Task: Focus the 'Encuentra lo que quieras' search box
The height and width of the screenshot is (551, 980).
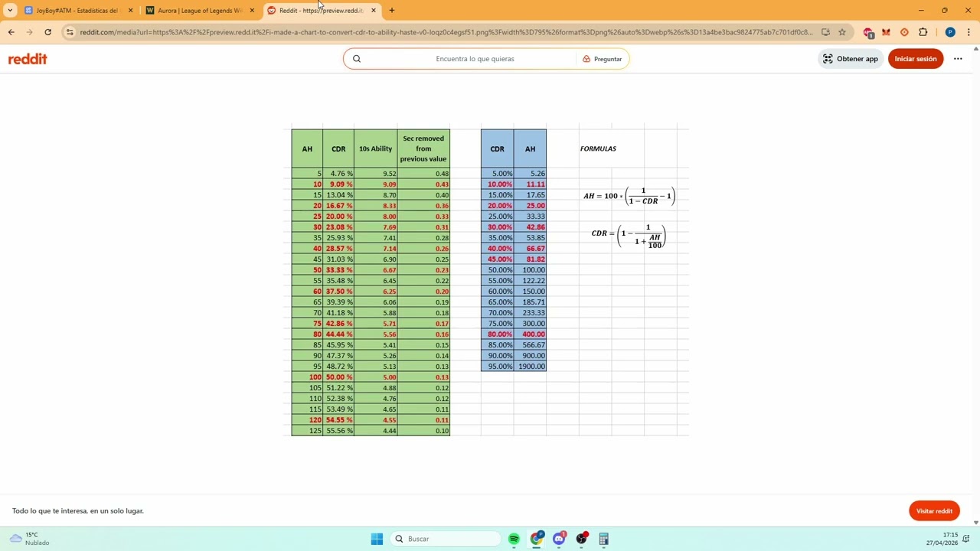Action: coord(475,59)
